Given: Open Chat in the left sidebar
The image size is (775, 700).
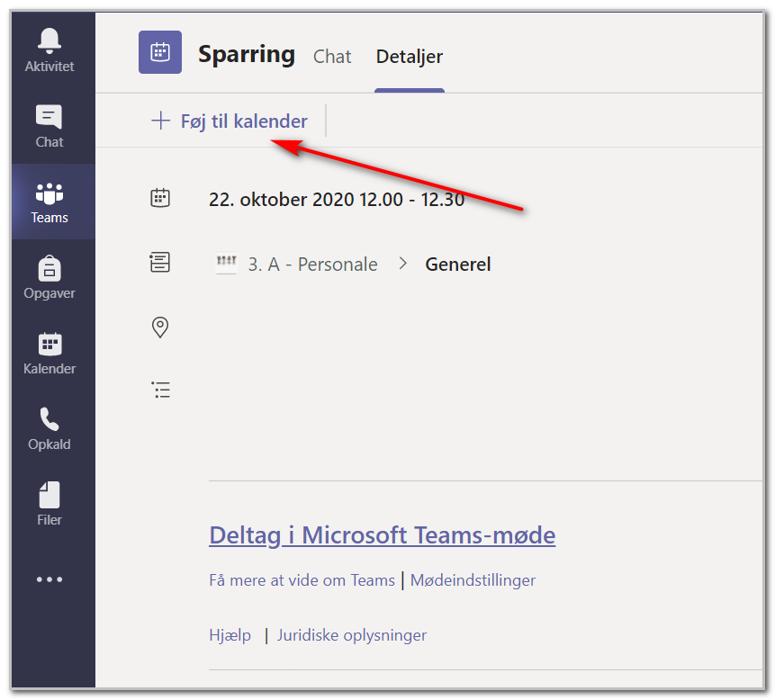Looking at the screenshot, I should [50, 127].
